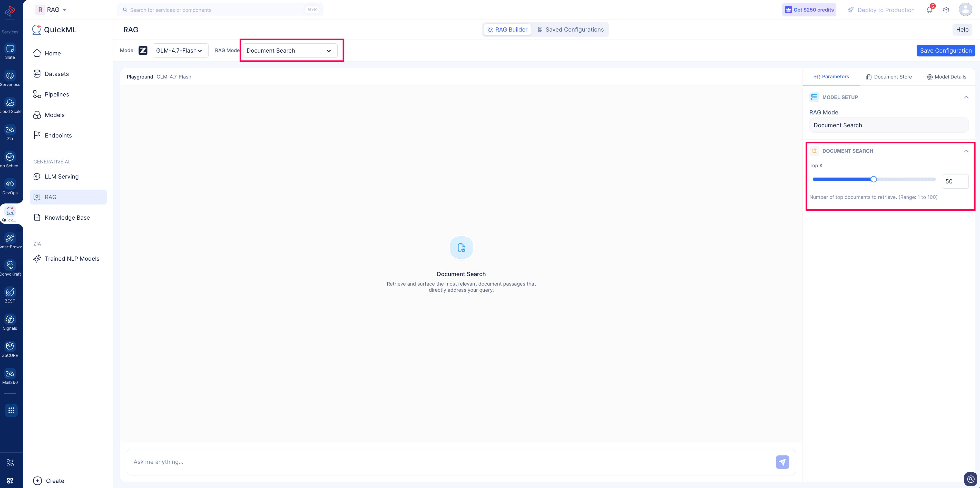Open the Zia service icon
This screenshot has width=980, height=488.
tap(10, 130)
